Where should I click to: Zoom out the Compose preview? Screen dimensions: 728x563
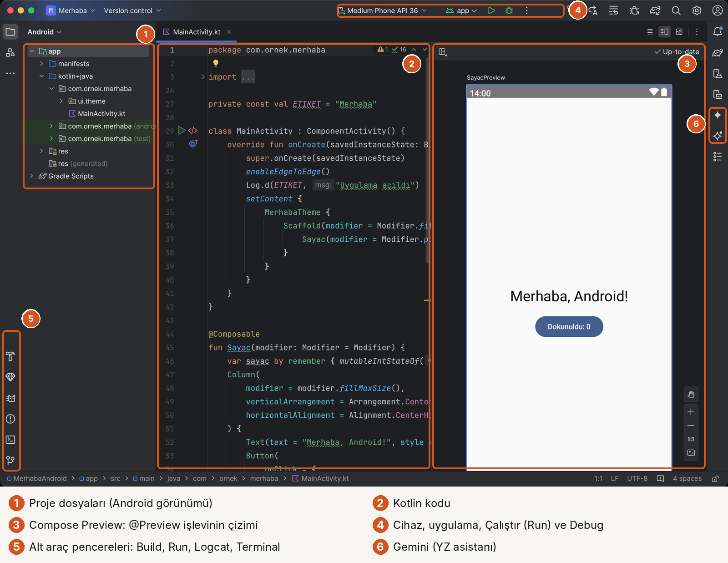click(691, 426)
